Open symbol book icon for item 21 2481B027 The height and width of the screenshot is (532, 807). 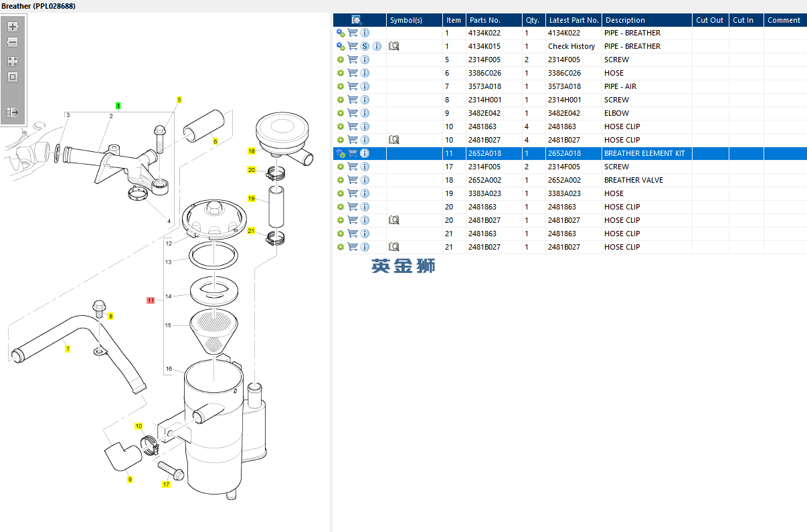pos(394,247)
